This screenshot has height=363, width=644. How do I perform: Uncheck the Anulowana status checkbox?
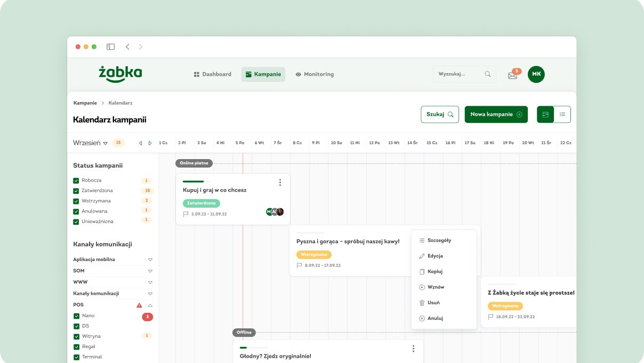point(76,211)
